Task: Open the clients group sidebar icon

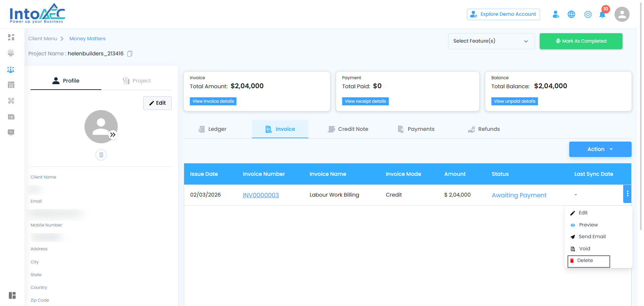Action: [11, 69]
